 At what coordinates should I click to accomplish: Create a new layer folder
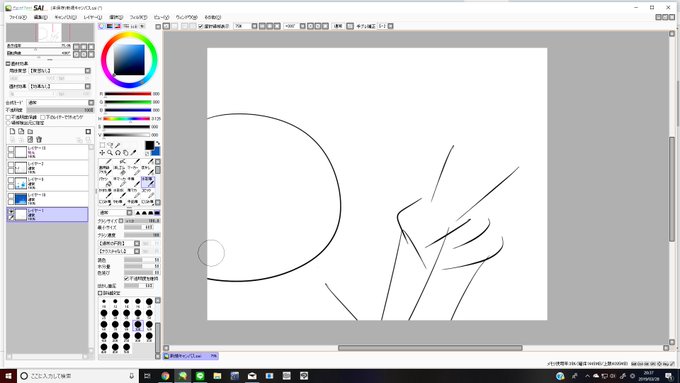[x=30, y=131]
